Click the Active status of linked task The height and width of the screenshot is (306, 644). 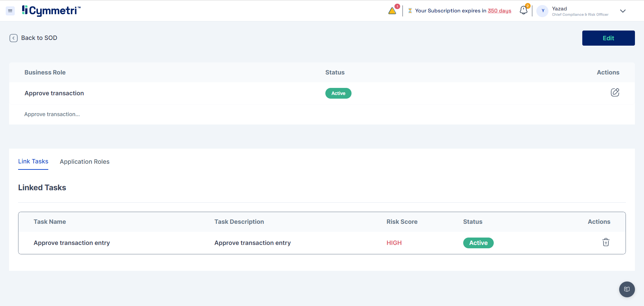[x=478, y=243]
